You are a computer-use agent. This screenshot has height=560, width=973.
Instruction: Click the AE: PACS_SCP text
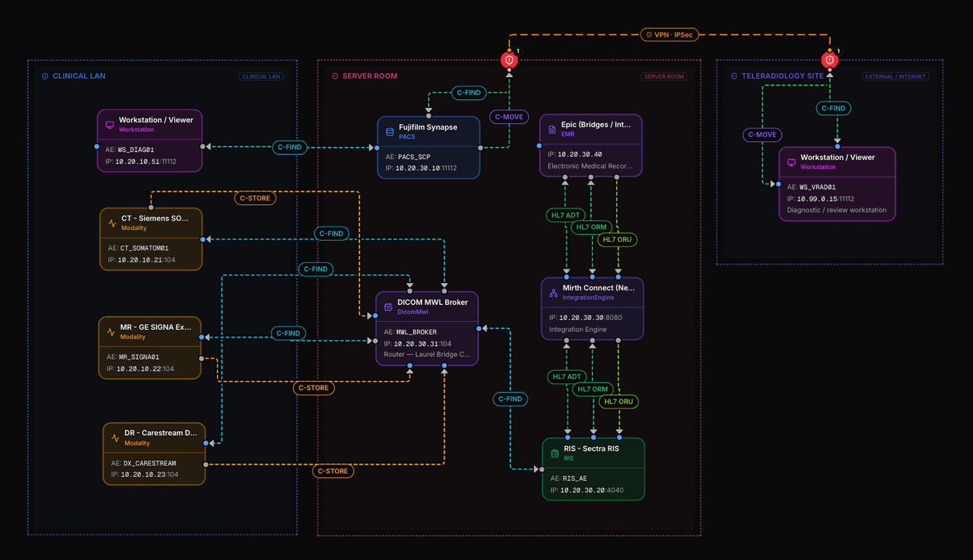408,157
